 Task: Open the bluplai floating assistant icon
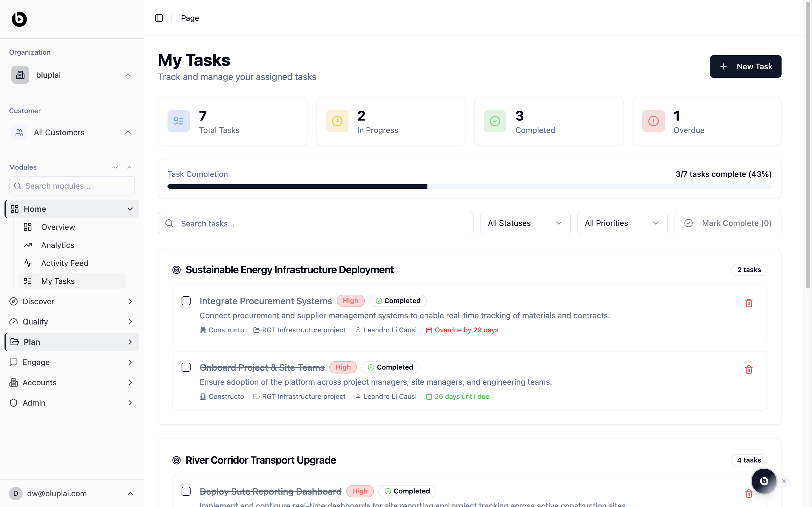[x=764, y=481]
